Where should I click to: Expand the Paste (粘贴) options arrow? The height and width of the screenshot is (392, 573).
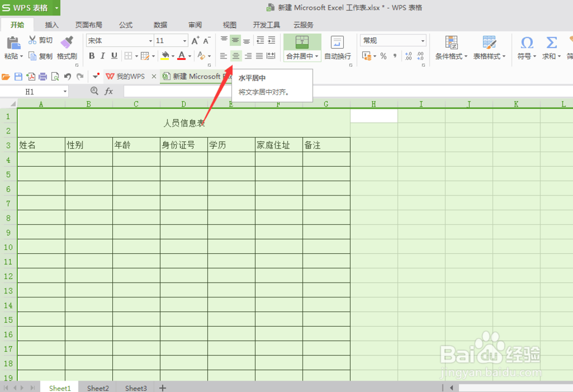(22, 56)
